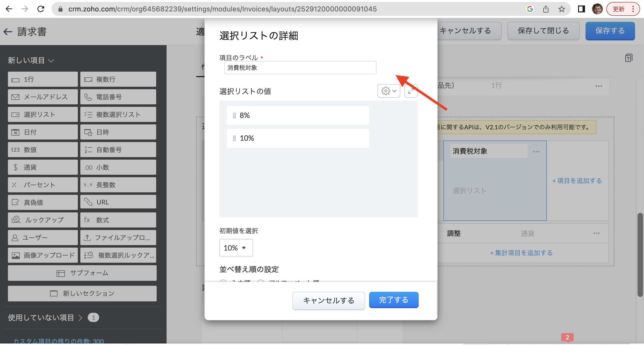Bookmark this page with star icon
Viewport: 644px width, 345px height.
pos(561,9)
